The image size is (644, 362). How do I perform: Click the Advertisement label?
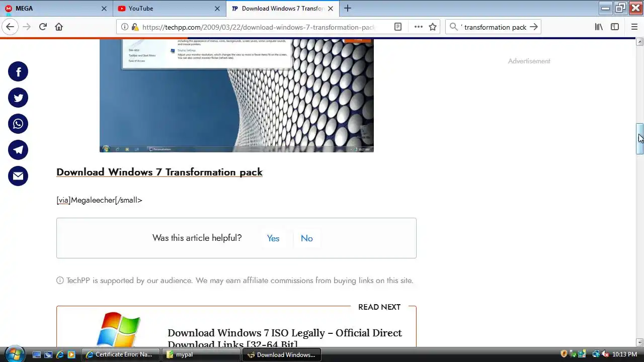tap(529, 61)
